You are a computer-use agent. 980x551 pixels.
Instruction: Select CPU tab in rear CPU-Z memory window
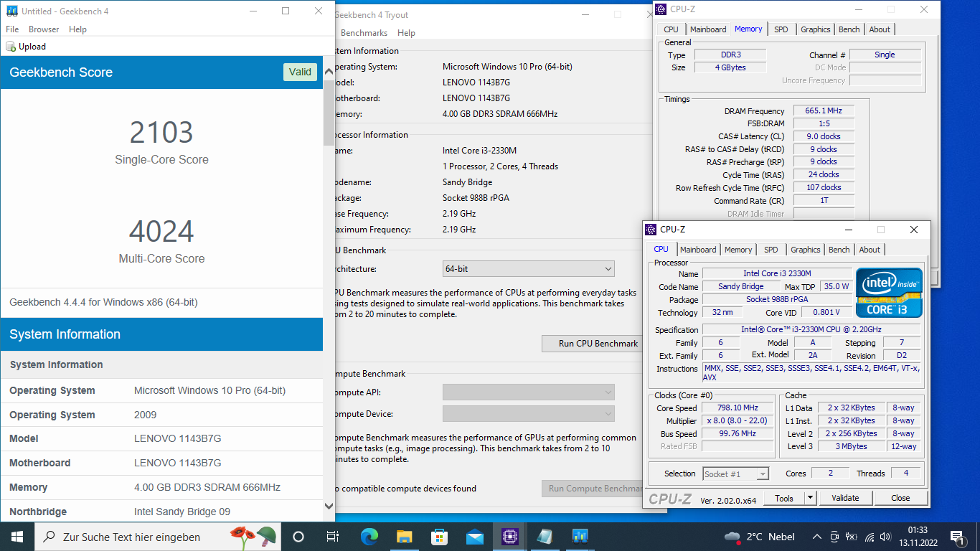click(x=671, y=29)
